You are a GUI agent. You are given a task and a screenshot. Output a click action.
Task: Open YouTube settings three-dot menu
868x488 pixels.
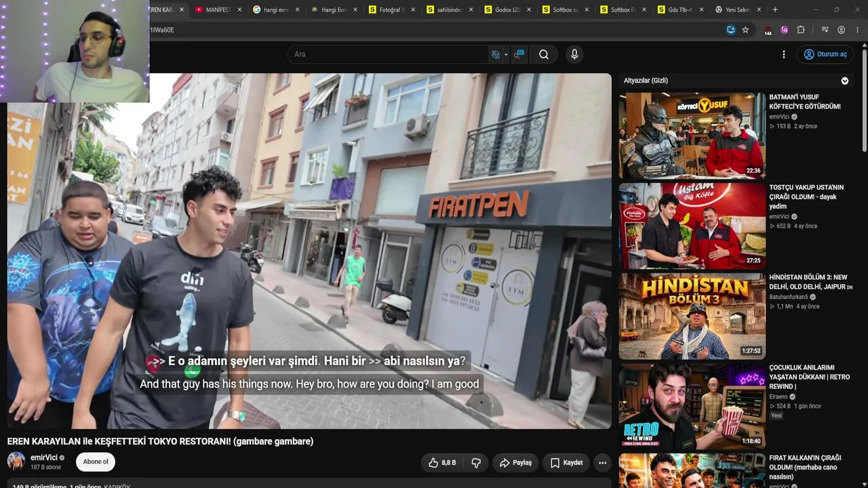click(x=784, y=54)
